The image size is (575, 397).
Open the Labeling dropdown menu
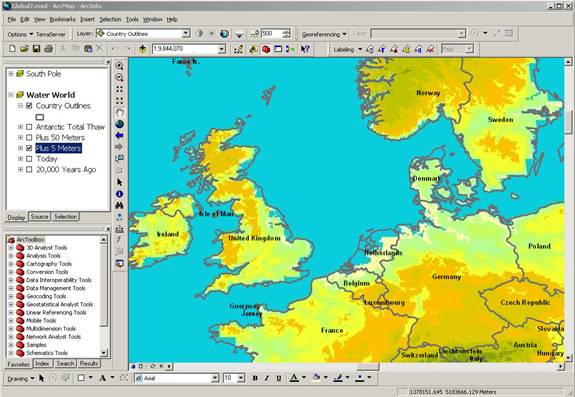click(x=347, y=49)
